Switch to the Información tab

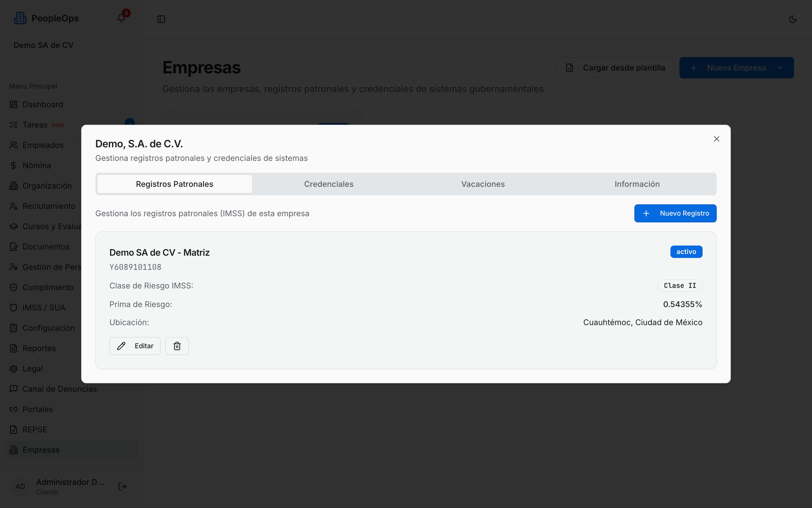[637, 184]
